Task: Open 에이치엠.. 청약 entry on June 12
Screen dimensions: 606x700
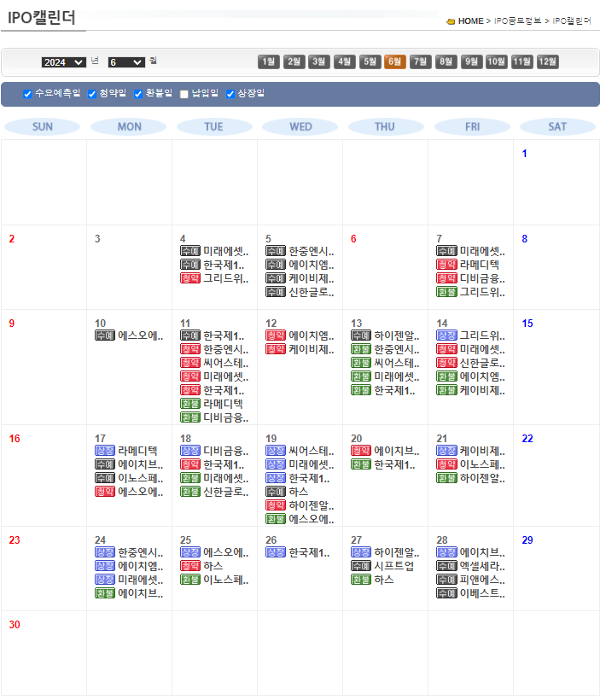Action: click(x=311, y=335)
